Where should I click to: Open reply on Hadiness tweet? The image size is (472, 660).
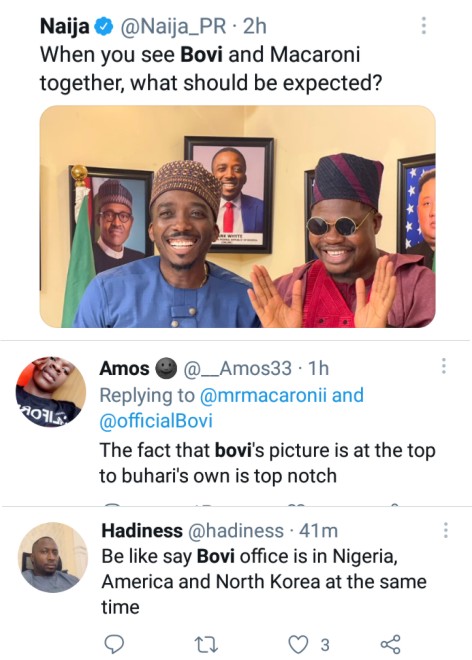point(114,644)
